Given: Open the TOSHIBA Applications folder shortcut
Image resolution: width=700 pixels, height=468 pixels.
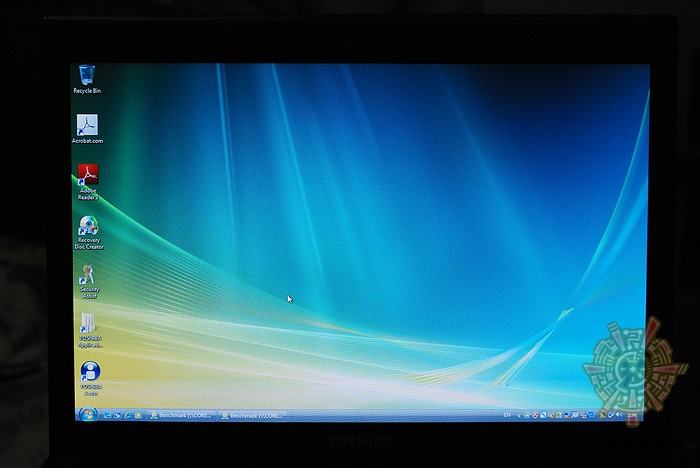Looking at the screenshot, I should [90, 330].
